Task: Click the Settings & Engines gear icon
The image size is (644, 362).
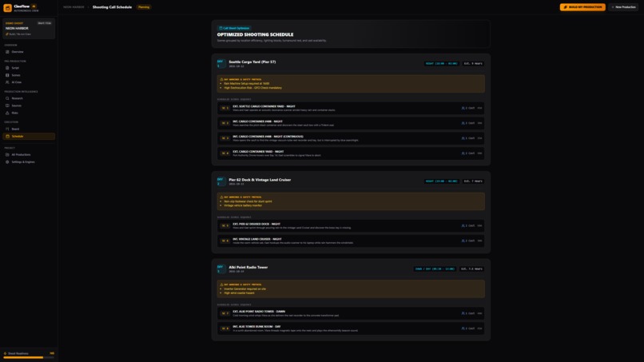Action: pos(7,162)
